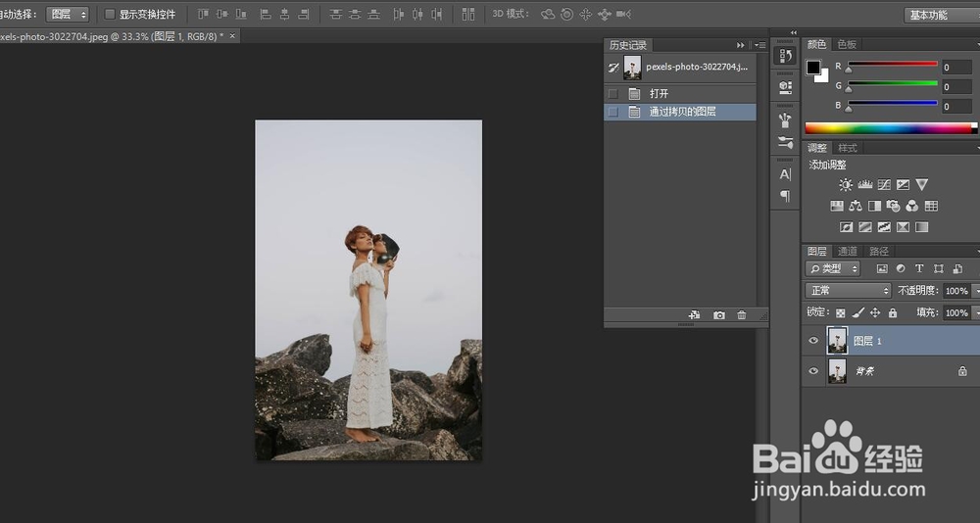Hide 图层 1 using its eye icon
Screen dimensions: 980x523
(x=812, y=341)
